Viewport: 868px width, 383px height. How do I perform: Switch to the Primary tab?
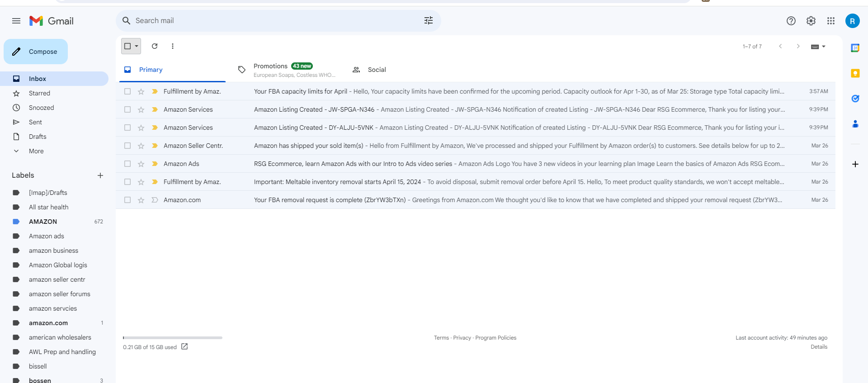coord(173,70)
